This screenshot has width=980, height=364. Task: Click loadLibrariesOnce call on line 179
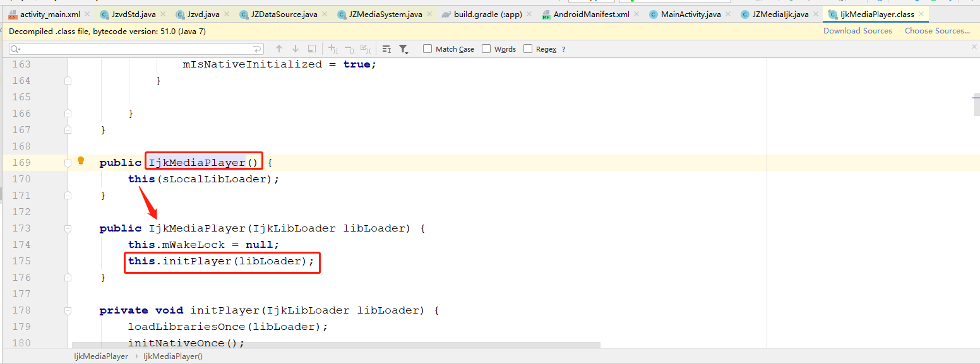click(186, 327)
